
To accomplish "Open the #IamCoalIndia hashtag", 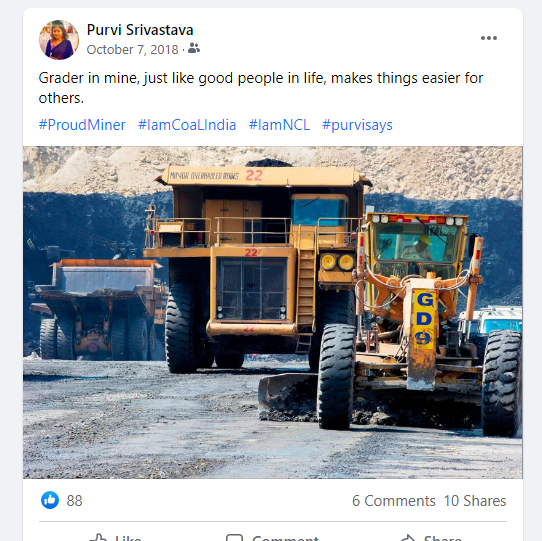I will pos(187,125).
